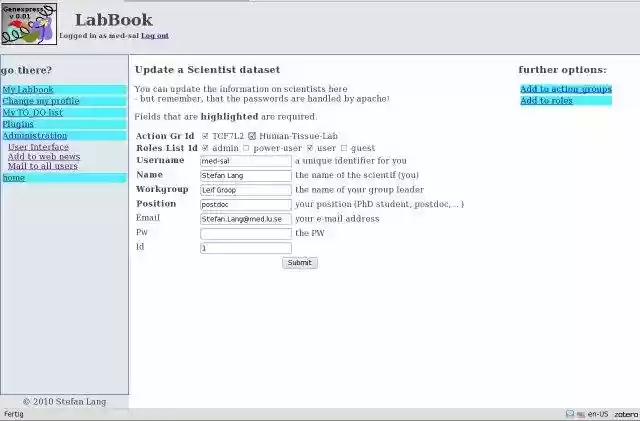The height and width of the screenshot is (421, 640).
Task: Click the Name field with Stefan Lang
Action: click(x=246, y=176)
